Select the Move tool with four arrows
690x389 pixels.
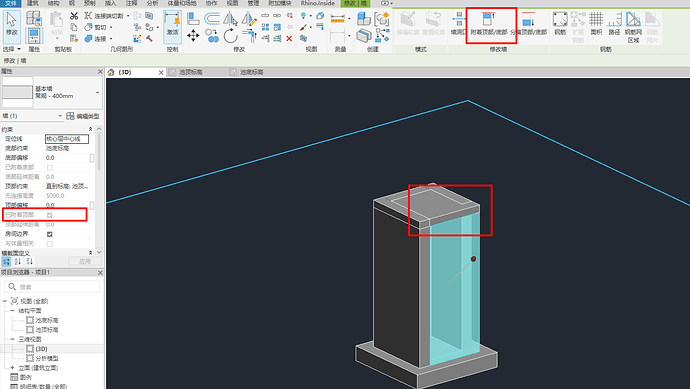193,35
